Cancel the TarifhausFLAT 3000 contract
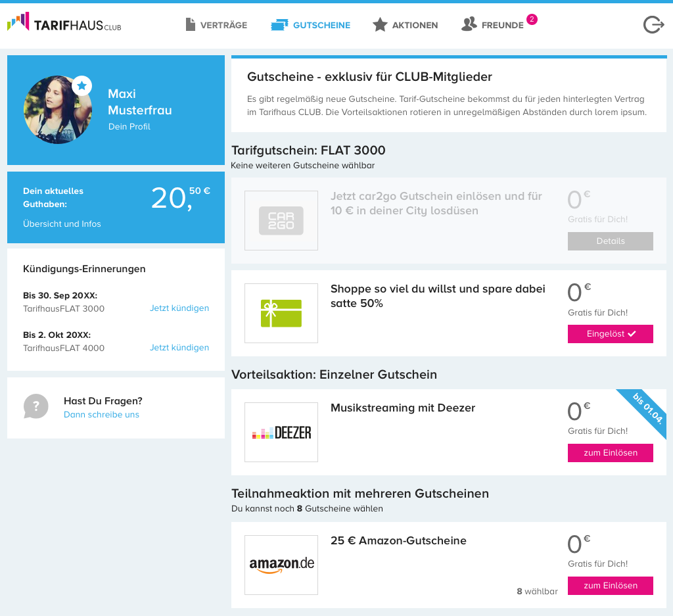 179,308
